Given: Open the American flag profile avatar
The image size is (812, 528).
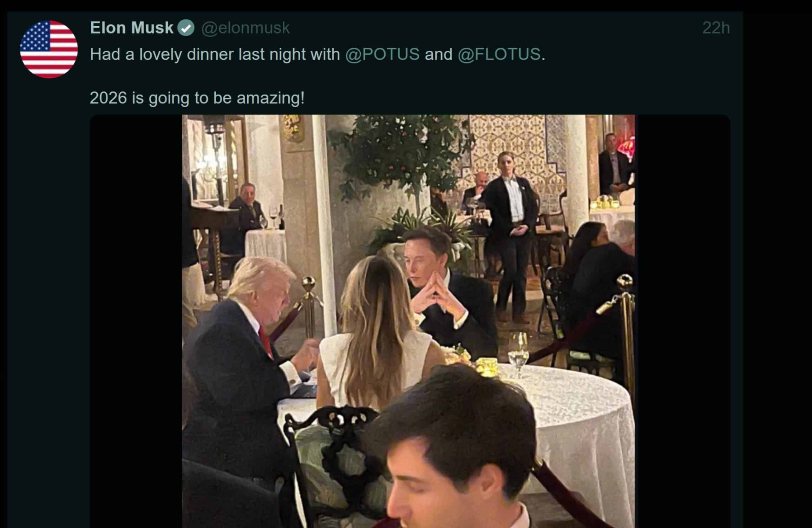Looking at the screenshot, I should [x=49, y=49].
